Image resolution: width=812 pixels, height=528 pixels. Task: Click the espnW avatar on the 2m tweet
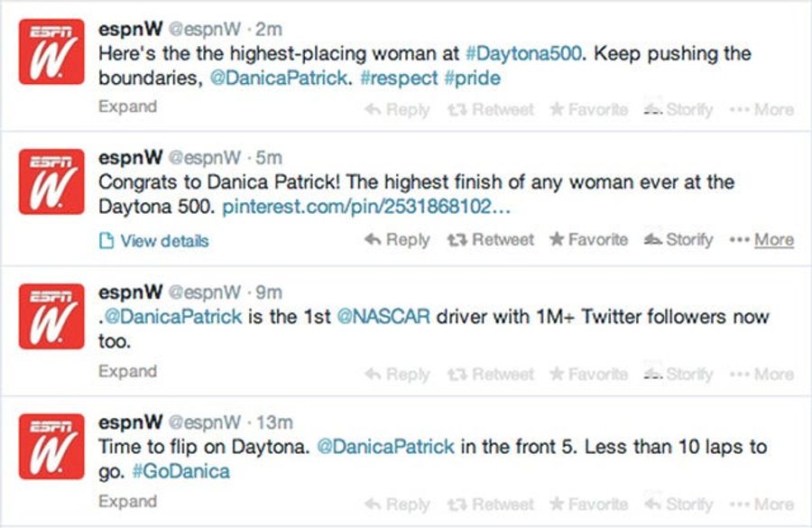[51, 51]
